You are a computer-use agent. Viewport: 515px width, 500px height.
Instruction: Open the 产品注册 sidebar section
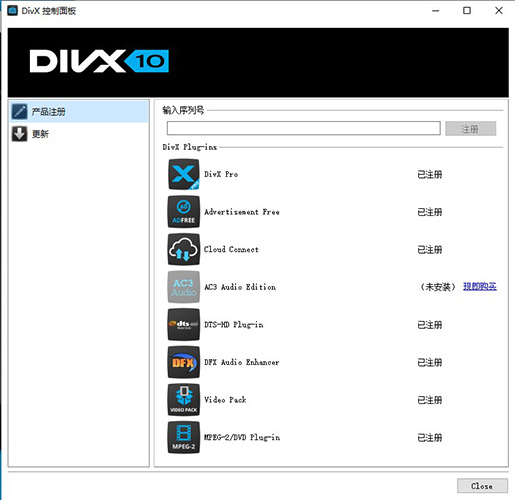(79, 112)
